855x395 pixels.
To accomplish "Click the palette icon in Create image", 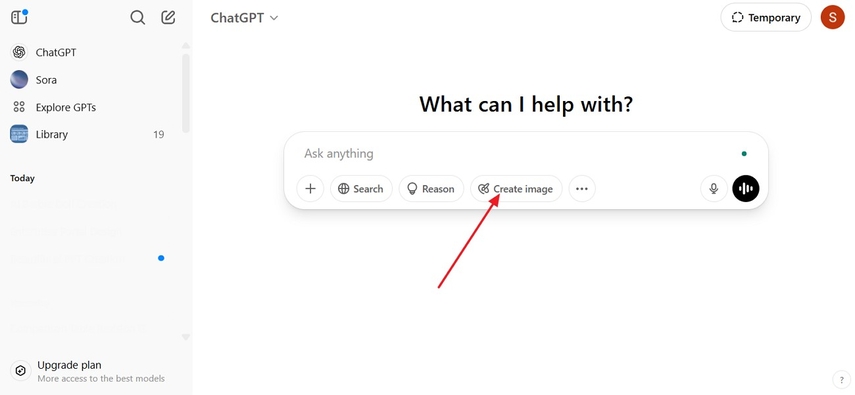I will coord(483,189).
